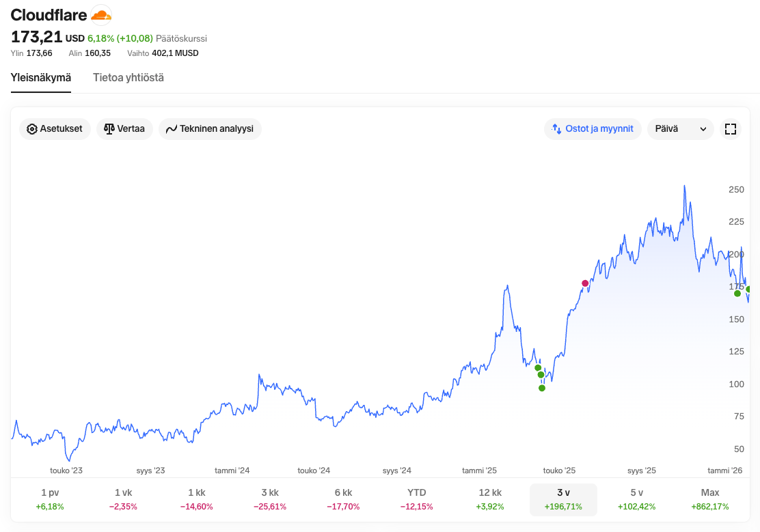Click the Cloudflare heading text
Screen dimensions: 760x532
49,15
